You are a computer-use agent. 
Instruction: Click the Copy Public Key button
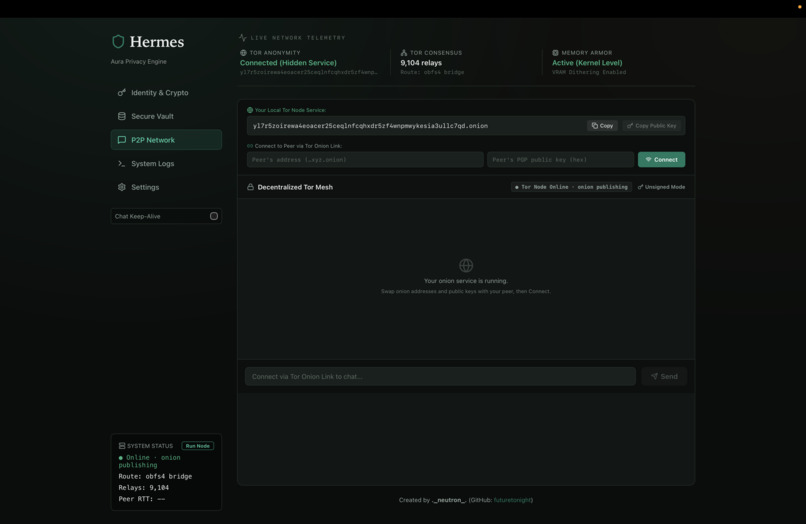pyautogui.click(x=651, y=125)
